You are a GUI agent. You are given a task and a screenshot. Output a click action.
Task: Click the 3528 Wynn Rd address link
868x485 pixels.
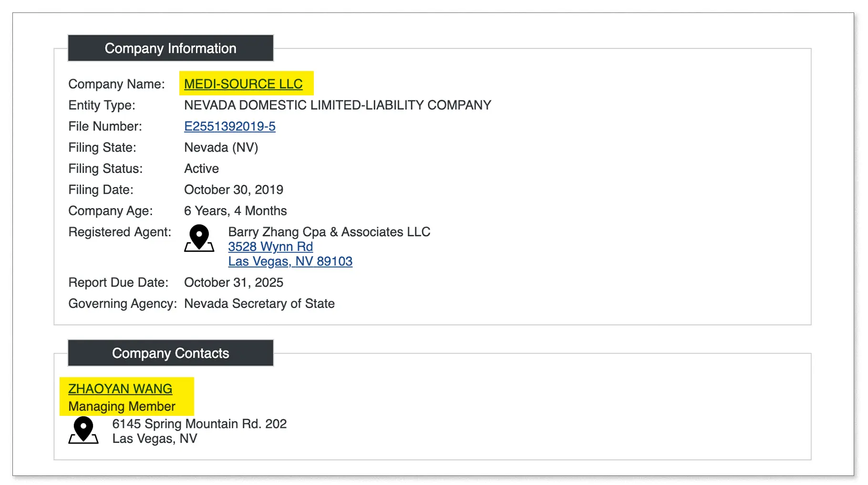coord(270,247)
